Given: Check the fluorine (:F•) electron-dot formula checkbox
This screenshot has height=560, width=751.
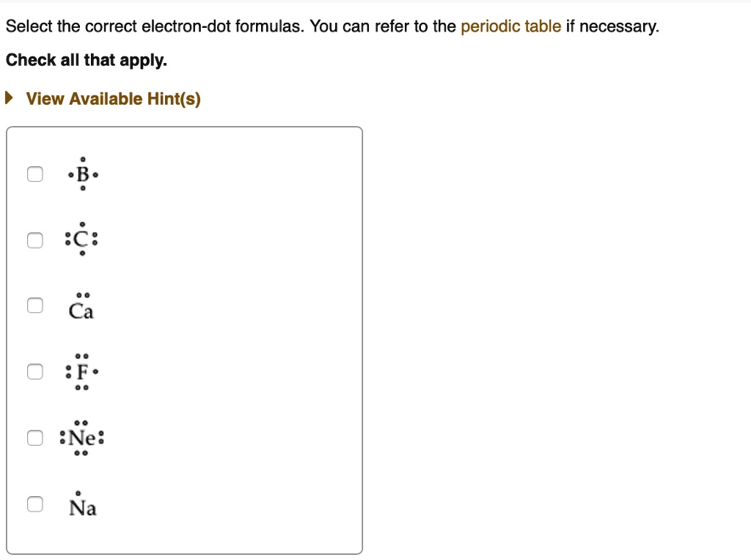Looking at the screenshot, I should pyautogui.click(x=34, y=372).
